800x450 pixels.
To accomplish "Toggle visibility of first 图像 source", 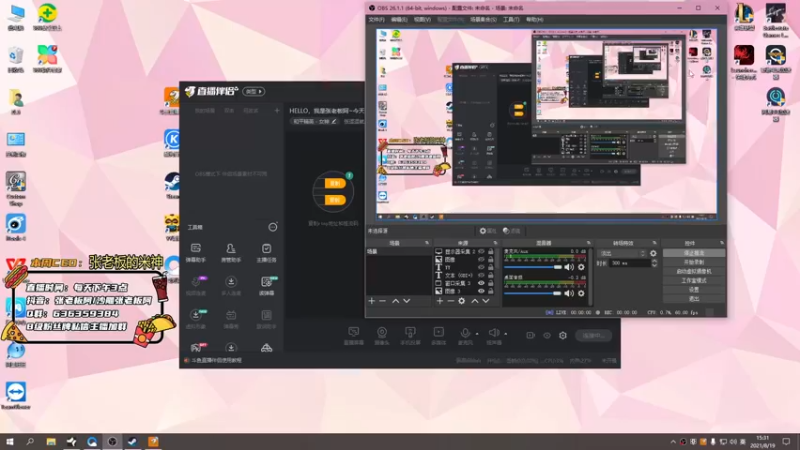I will (x=481, y=259).
